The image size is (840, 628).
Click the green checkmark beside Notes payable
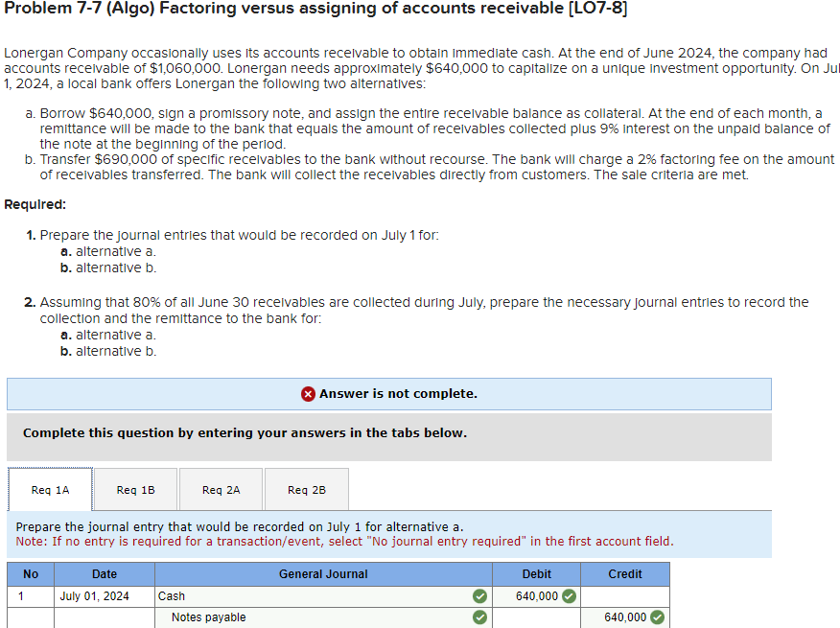click(478, 616)
